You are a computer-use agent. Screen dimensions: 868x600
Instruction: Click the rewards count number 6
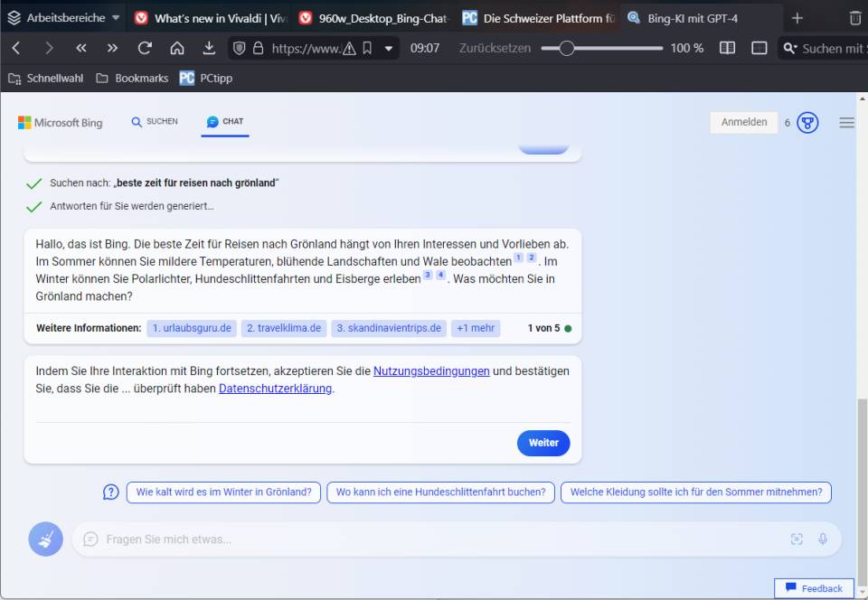pos(788,123)
